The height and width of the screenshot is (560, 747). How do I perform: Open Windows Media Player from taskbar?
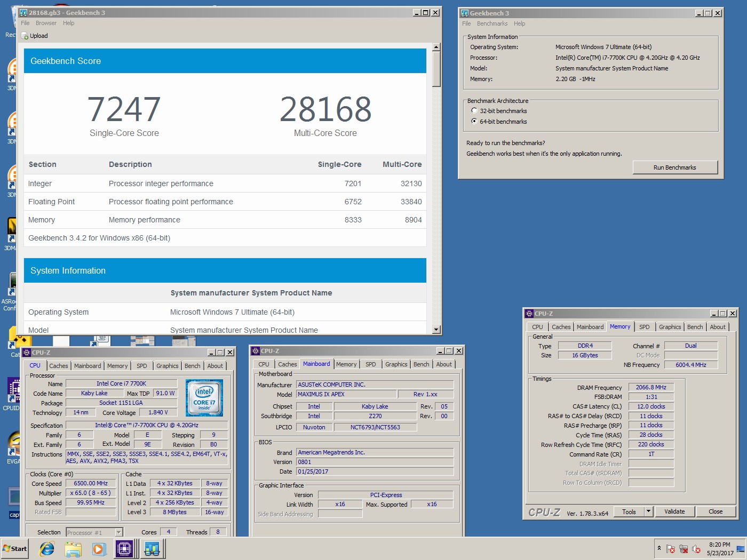[x=99, y=549]
